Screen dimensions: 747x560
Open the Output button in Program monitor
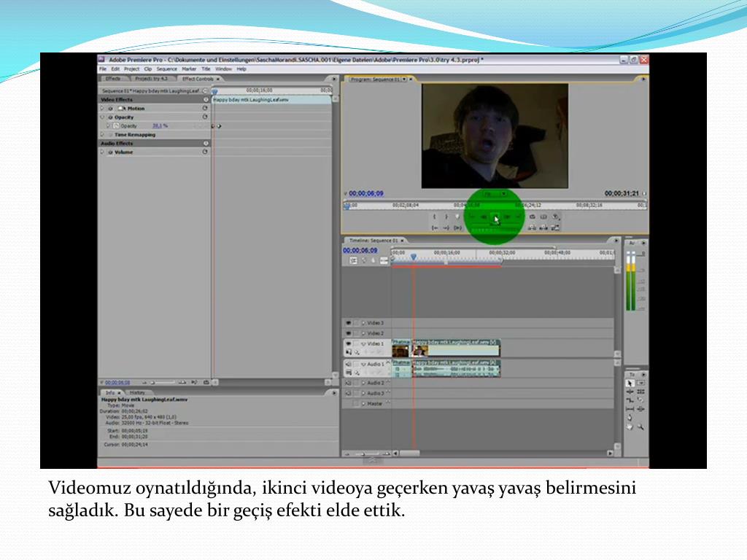pyautogui.click(x=555, y=217)
